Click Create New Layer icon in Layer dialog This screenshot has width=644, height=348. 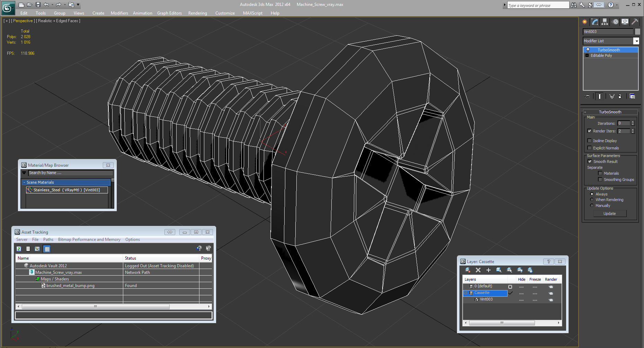tap(468, 270)
